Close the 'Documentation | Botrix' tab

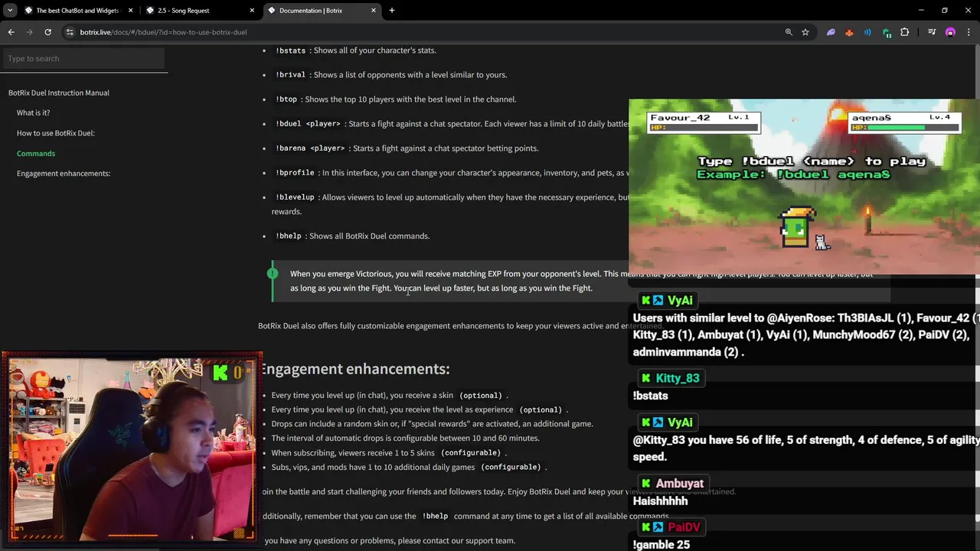point(374,11)
